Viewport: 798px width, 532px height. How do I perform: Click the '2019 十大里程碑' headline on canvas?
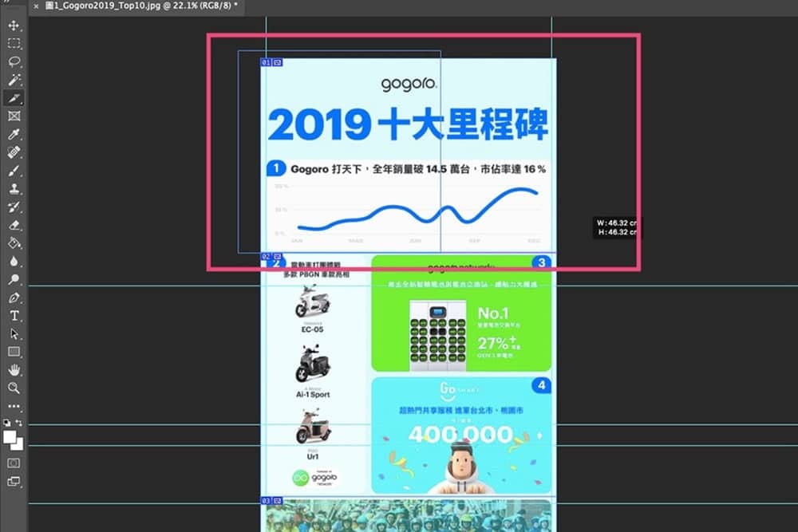(408, 124)
